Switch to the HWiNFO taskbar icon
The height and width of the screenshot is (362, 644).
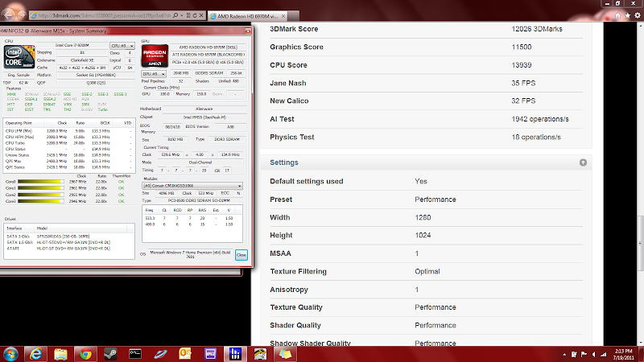(235, 354)
